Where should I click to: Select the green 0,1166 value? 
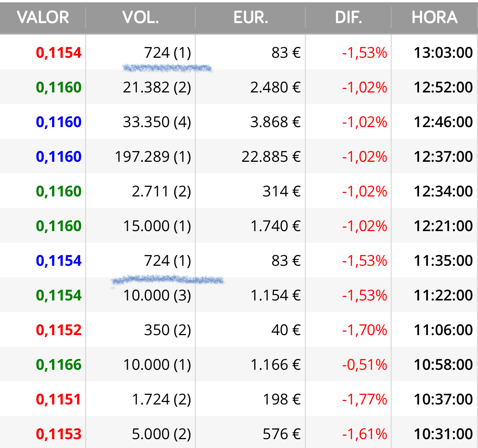point(58,365)
